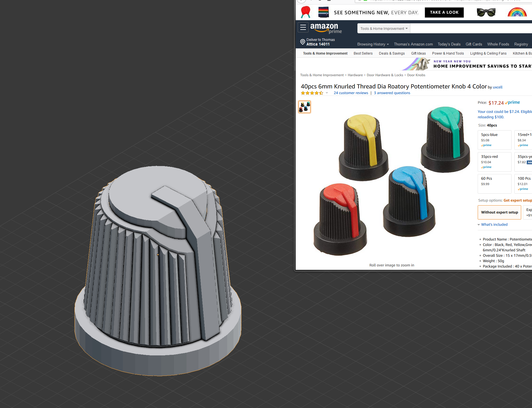Open the Deals & Savings subnav item
Image resolution: width=532 pixels, height=408 pixels.
[x=392, y=53]
